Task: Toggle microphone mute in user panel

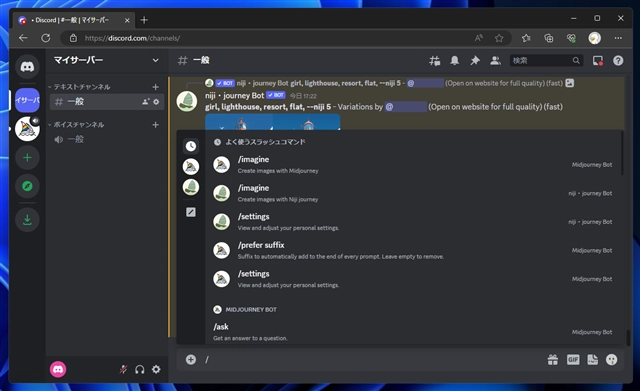Action: tap(123, 369)
